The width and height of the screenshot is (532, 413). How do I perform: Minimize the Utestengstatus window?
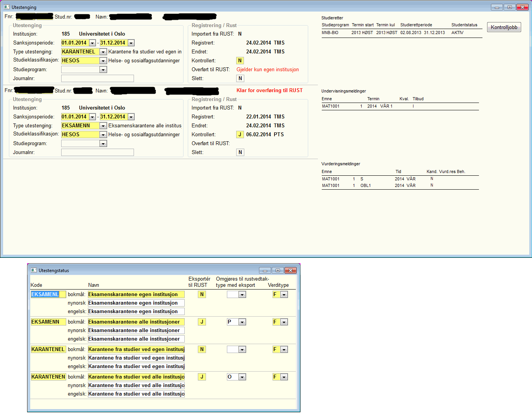265,270
